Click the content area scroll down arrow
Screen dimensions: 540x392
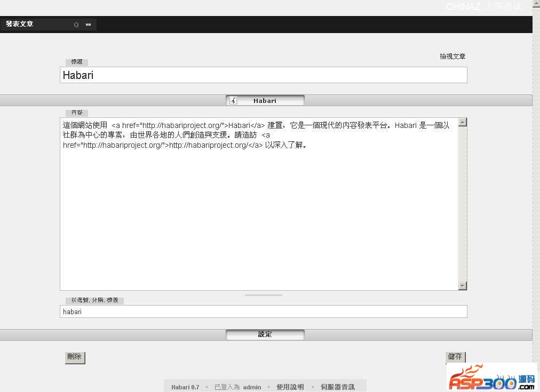point(463,286)
